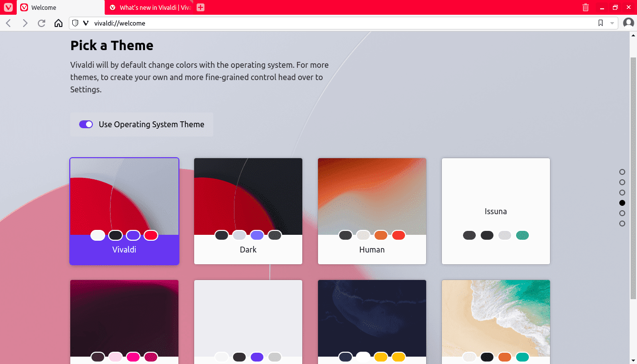
Task: Select the Issuna theme card
Action: [x=495, y=211]
